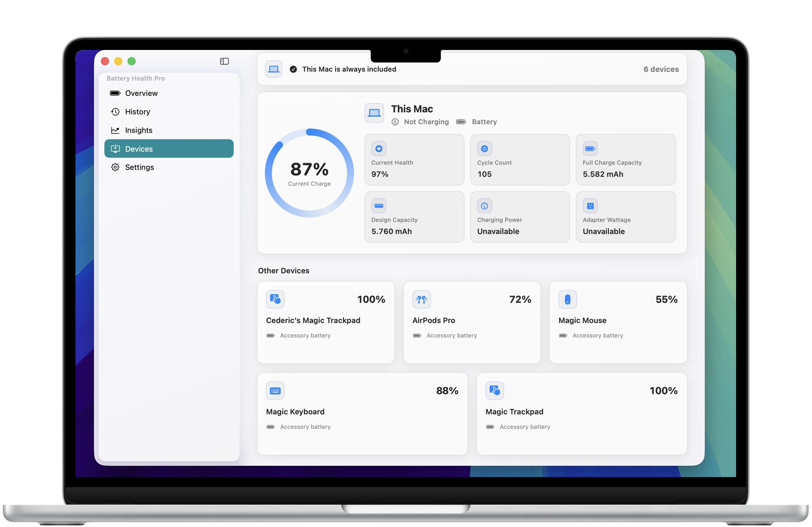This screenshot has width=812, height=527.
Task: Click the Design Capacity ruler icon
Action: (379, 206)
